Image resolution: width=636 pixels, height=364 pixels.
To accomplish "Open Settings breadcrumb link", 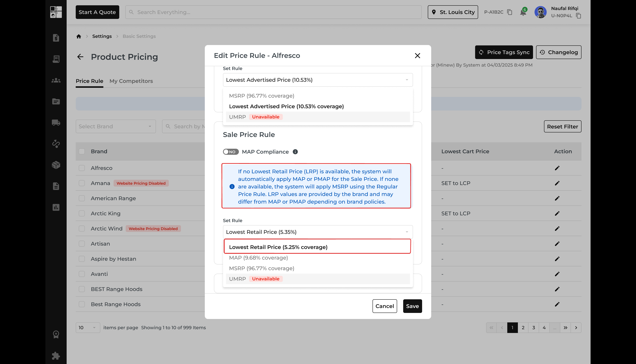I will click(102, 36).
